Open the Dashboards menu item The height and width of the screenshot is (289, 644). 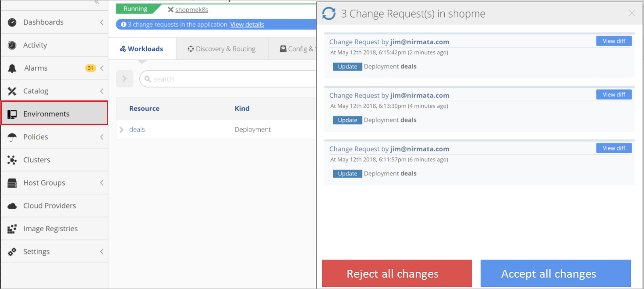(54, 22)
